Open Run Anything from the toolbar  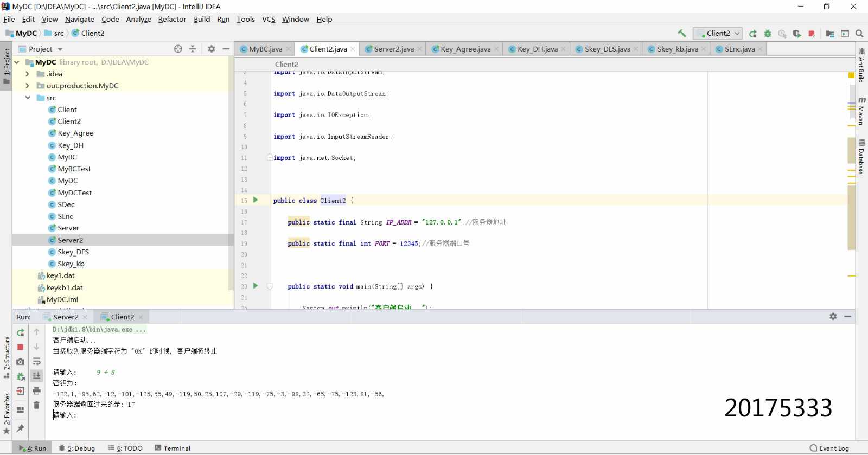[x=845, y=34]
